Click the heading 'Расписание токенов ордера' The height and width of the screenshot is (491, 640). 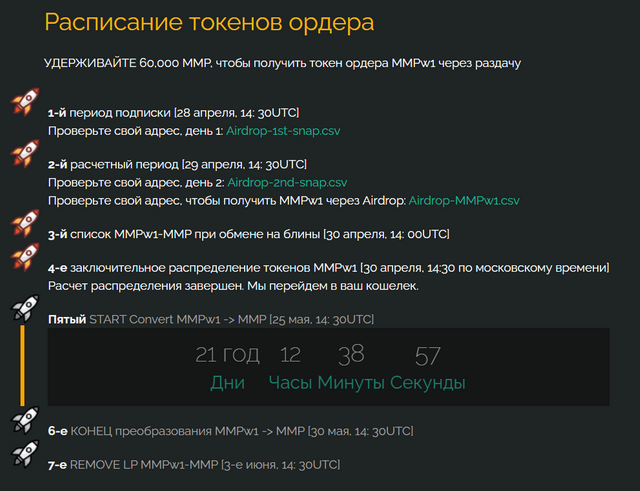209,22
